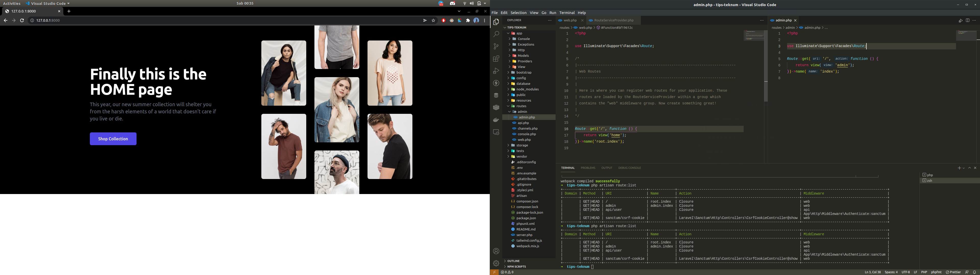The image size is (980, 275).
Task: Open the Terminal menu
Action: (567, 12)
